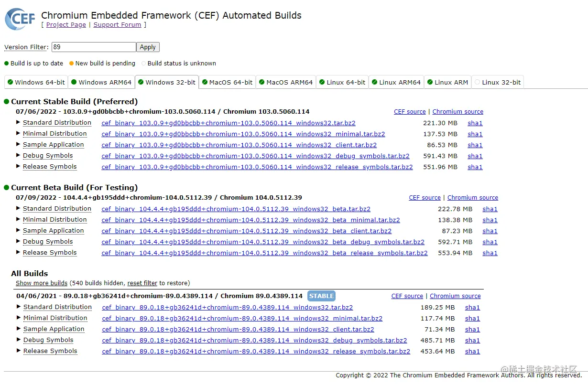The image size is (588, 385).
Task: Open the Project Page link
Action: click(66, 25)
